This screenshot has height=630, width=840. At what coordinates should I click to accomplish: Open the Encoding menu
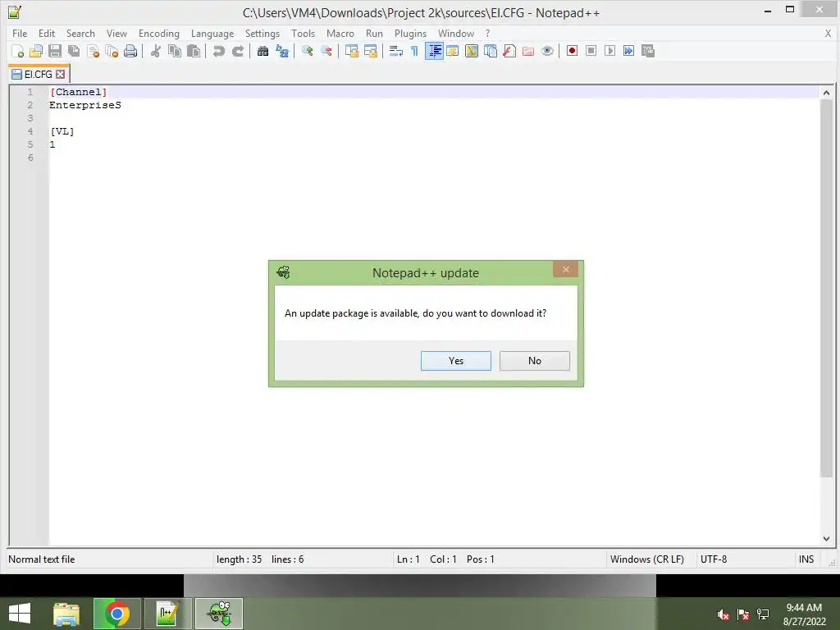[x=159, y=33]
